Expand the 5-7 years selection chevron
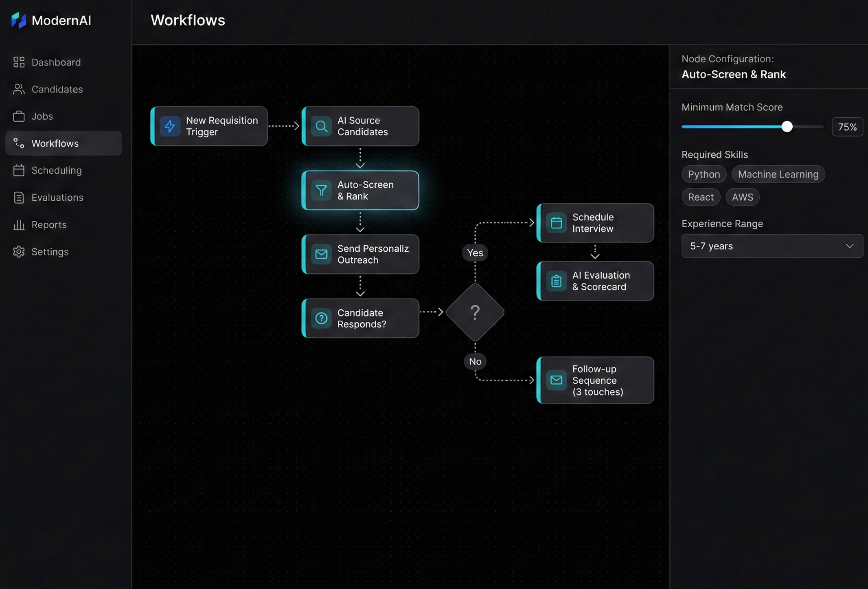This screenshot has height=589, width=868. coord(850,246)
